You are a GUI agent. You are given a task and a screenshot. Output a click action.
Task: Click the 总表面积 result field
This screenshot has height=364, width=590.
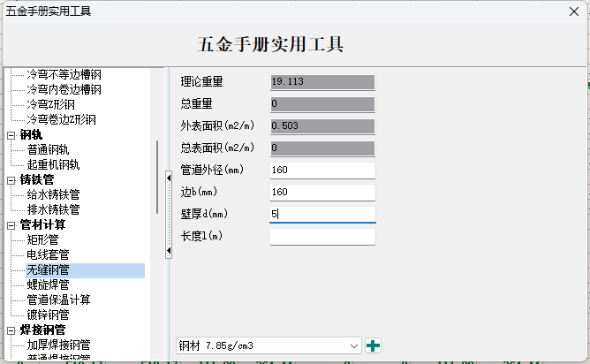pyautogui.click(x=322, y=148)
